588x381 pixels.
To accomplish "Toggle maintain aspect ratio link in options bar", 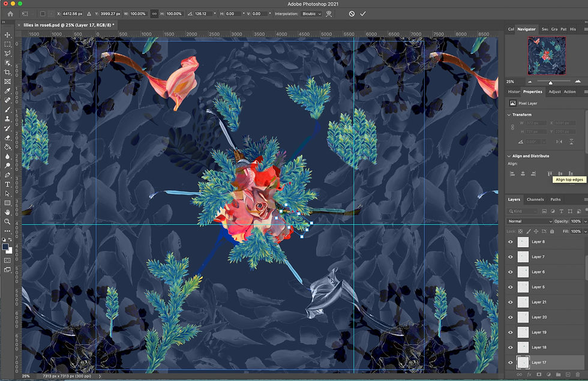I will coord(154,14).
